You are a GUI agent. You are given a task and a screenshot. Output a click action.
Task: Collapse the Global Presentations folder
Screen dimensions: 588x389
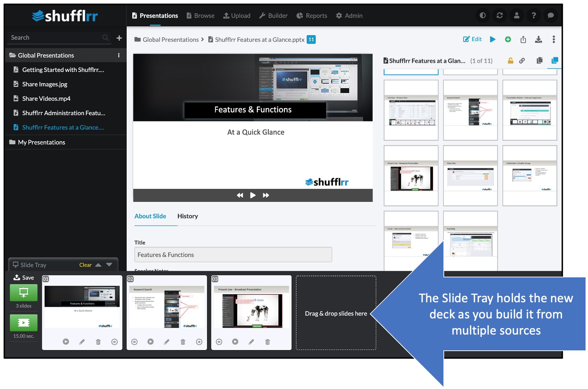[x=12, y=55]
